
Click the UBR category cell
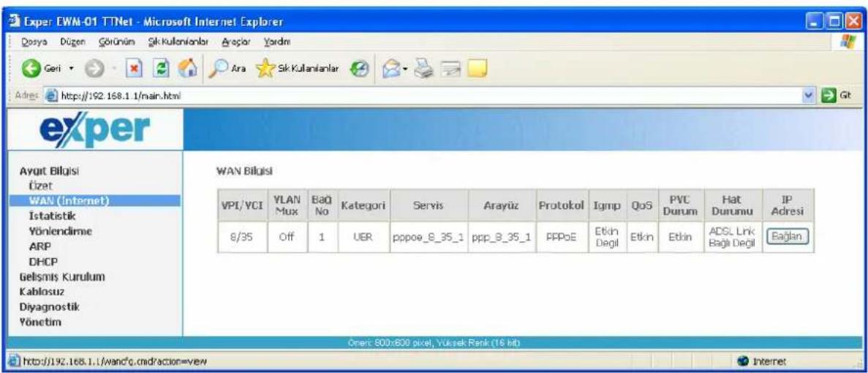coord(363,237)
